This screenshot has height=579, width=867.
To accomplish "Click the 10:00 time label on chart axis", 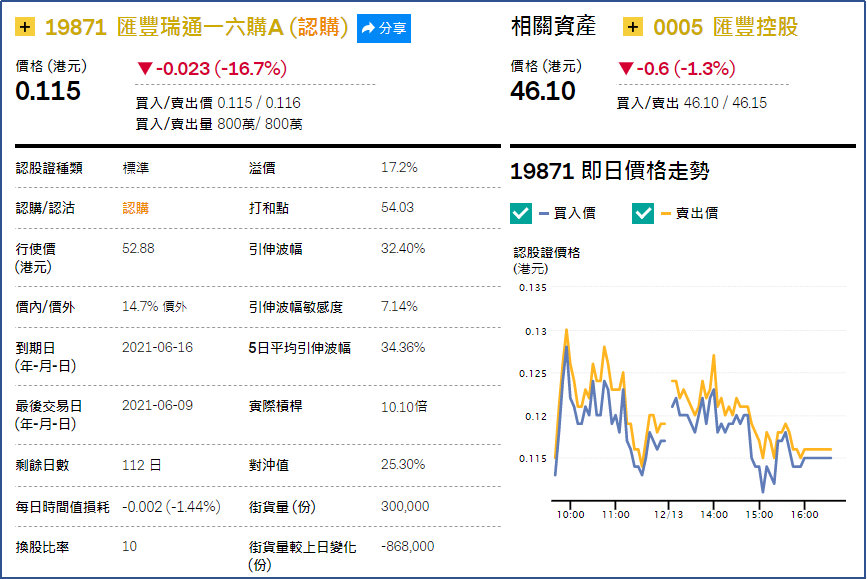I will tap(570, 515).
